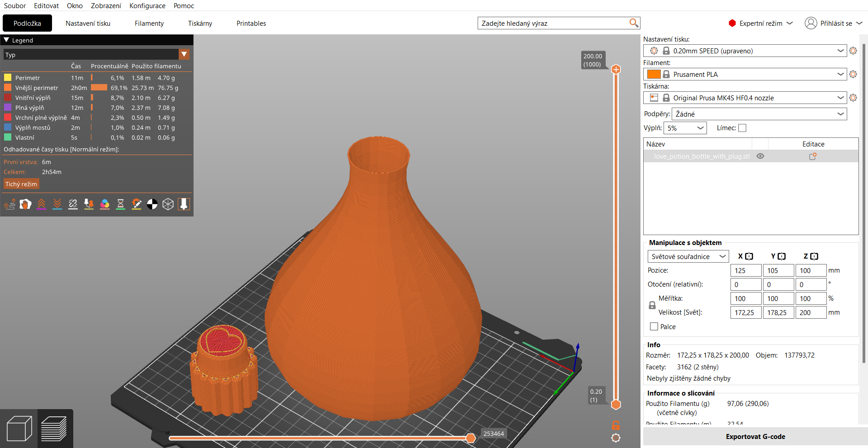Check the Palce checkbox
This screenshot has width=868, height=448.
(x=654, y=326)
